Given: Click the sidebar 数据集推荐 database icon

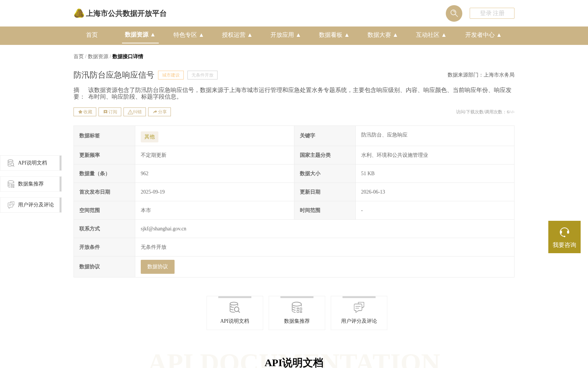Looking at the screenshot, I should point(11,184).
